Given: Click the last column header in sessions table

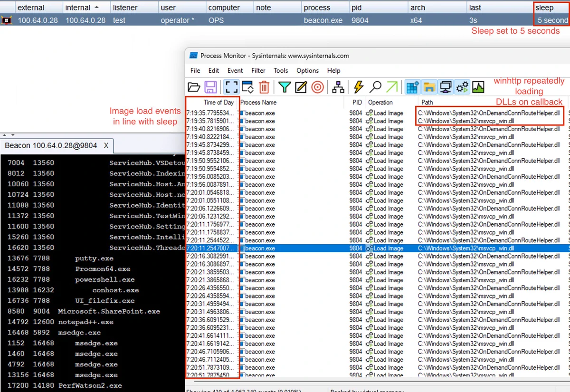Looking at the screenshot, I should [500, 8].
